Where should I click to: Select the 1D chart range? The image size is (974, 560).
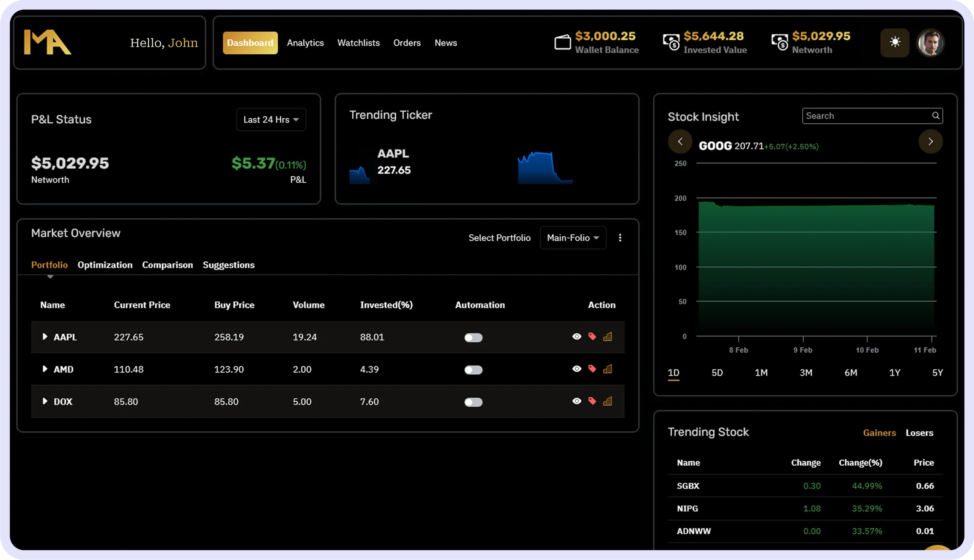673,372
